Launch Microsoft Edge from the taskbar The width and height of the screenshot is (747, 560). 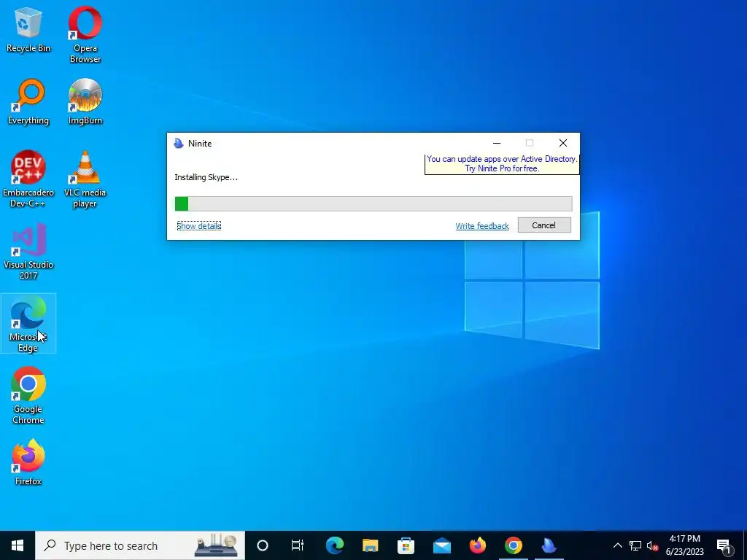[x=335, y=545]
